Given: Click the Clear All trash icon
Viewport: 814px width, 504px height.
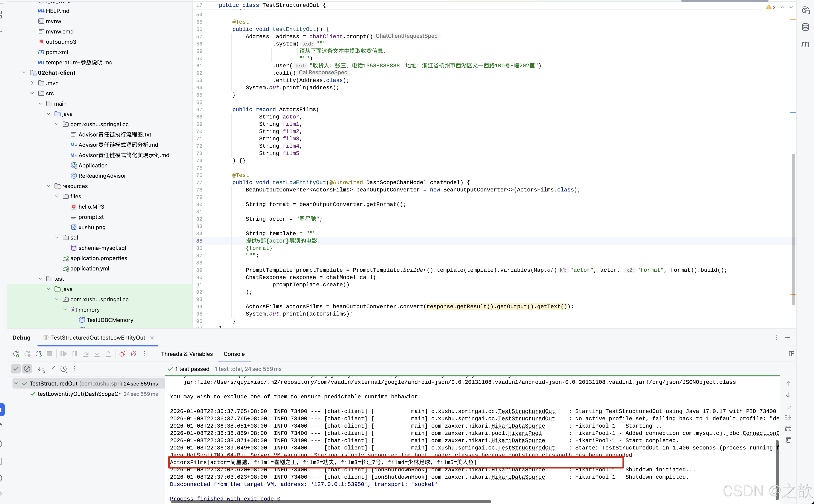Looking at the screenshot, I should click(788, 440).
